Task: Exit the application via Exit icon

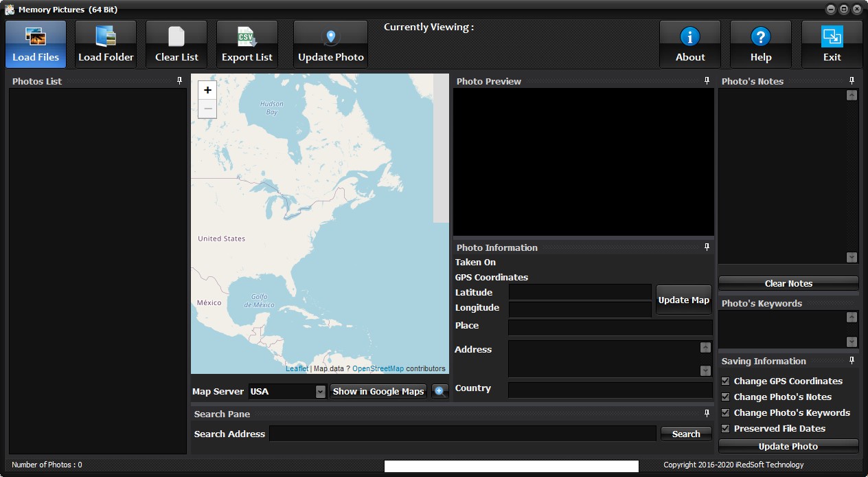Action: pos(832,44)
